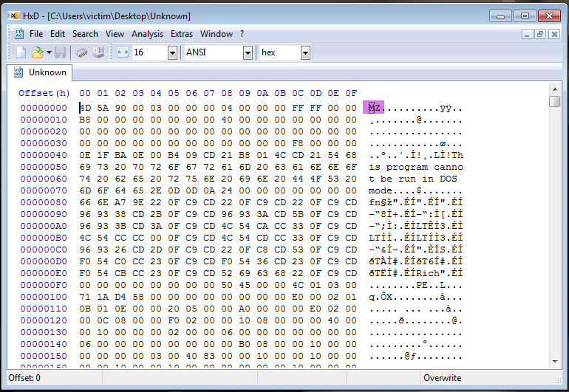Open disk using the drive icon
The height and width of the screenshot is (392, 569).
pyautogui.click(x=98, y=52)
